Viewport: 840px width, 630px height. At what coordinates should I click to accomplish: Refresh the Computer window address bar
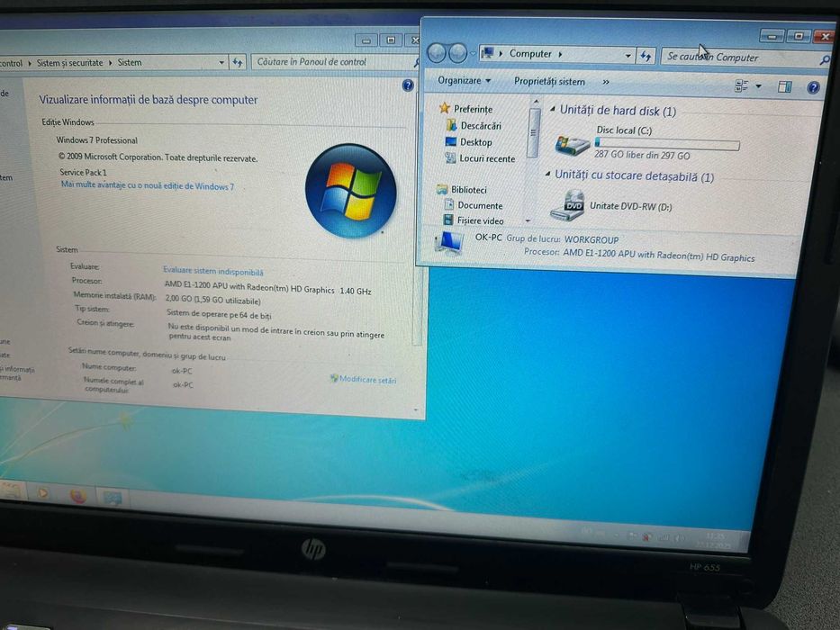(x=646, y=55)
